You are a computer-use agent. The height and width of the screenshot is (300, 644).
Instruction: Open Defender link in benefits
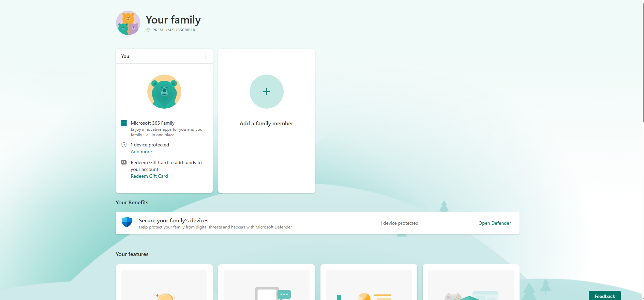click(x=495, y=223)
